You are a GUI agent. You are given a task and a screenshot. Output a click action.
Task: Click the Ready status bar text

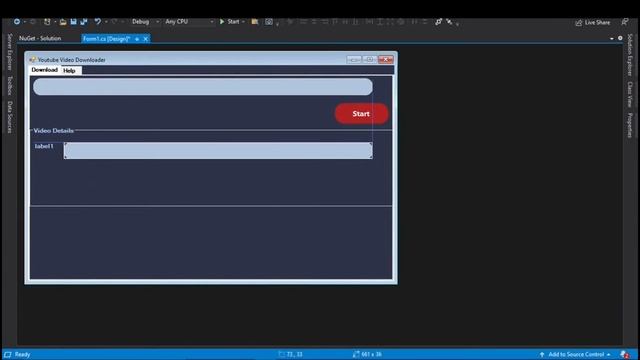click(x=22, y=354)
